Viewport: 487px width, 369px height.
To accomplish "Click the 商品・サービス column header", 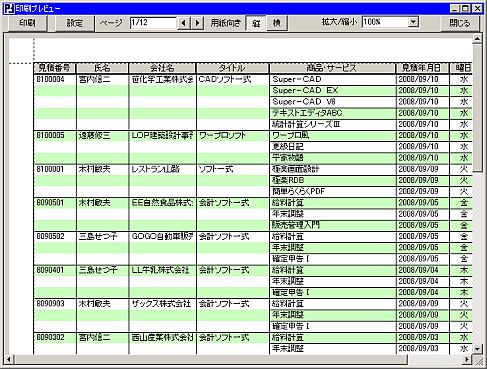I will tap(332, 68).
